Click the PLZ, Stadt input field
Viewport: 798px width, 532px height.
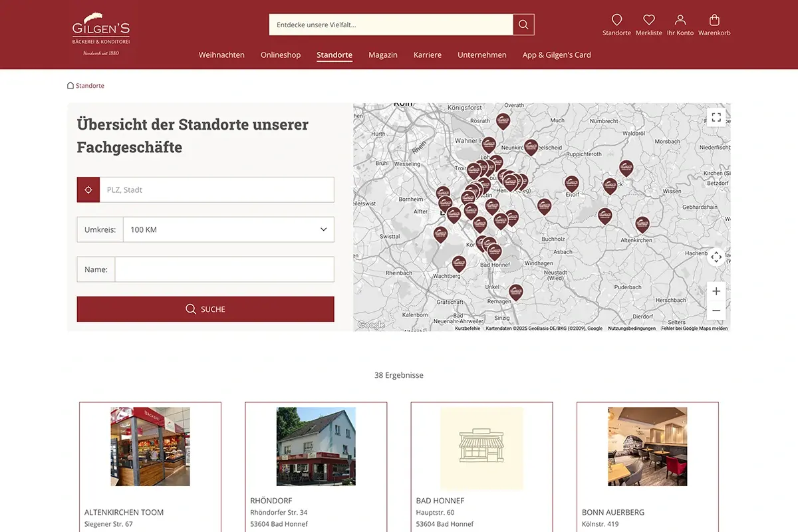coord(213,190)
